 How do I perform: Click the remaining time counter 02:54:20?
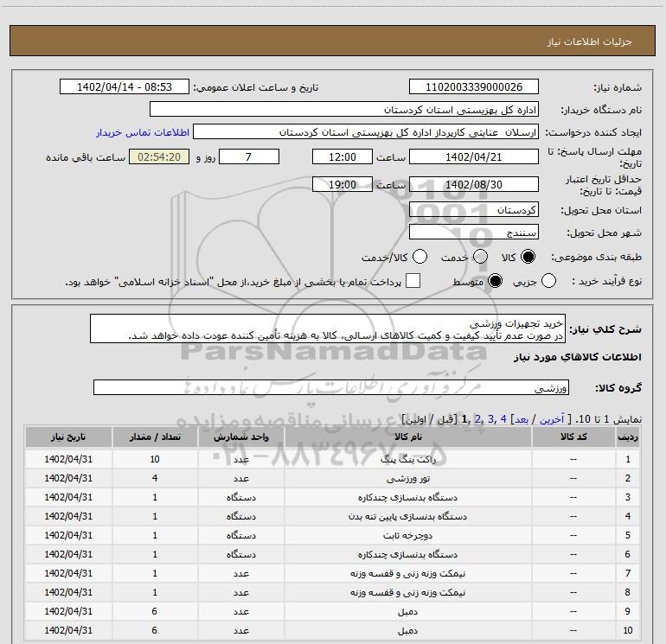pyautogui.click(x=159, y=156)
